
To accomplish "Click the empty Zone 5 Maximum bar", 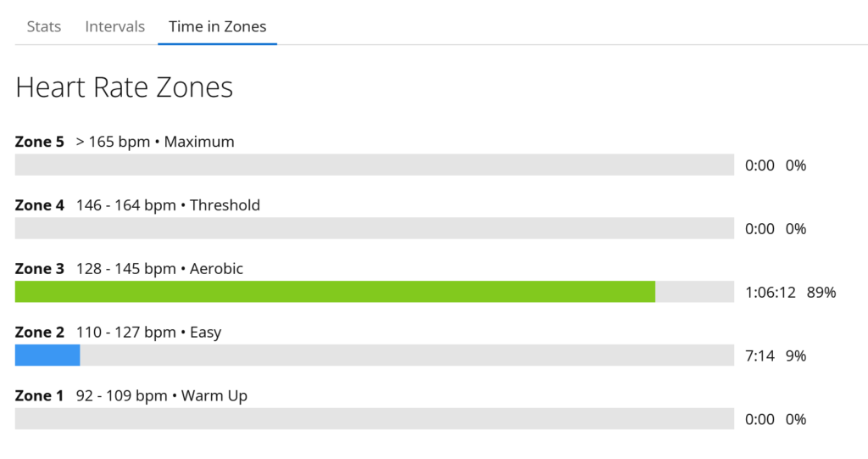I will coord(374,165).
